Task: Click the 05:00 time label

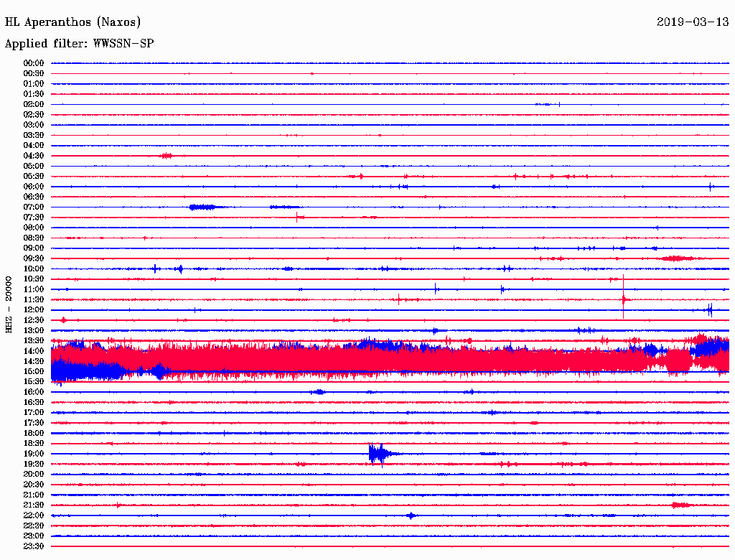Action: 34,166
